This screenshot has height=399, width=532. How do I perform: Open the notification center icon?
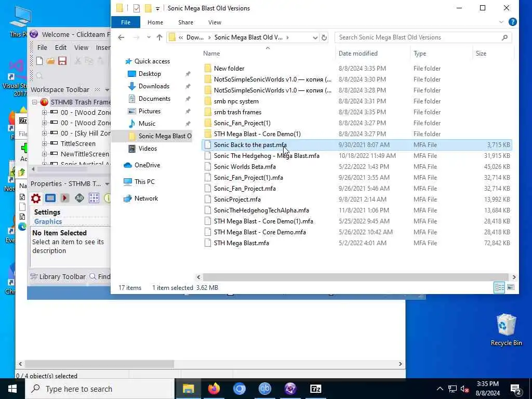pyautogui.click(x=516, y=389)
